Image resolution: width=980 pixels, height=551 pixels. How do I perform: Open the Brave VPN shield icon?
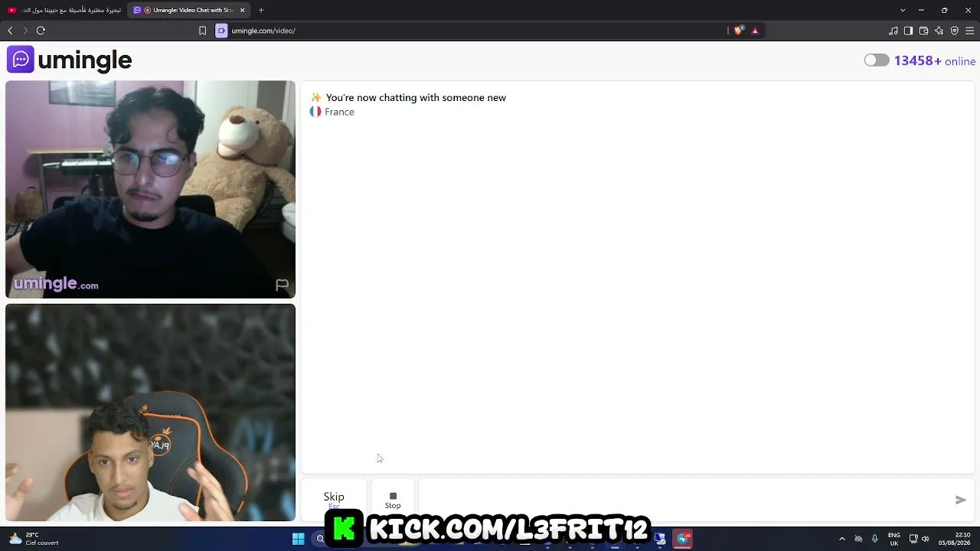(954, 31)
